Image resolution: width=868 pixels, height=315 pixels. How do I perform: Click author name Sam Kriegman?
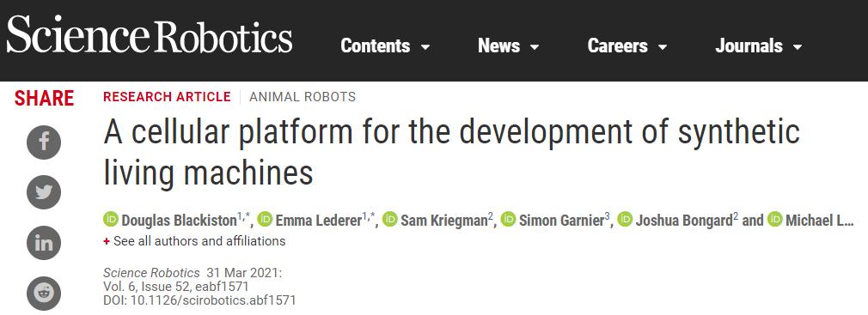tap(444, 221)
